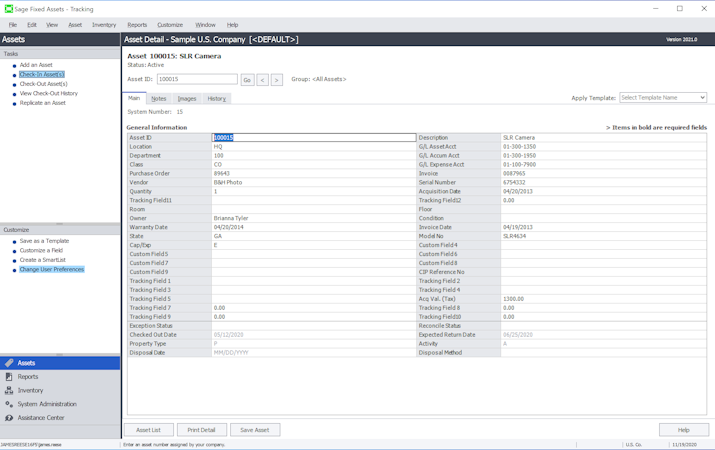Click Create a SmartList link
715x450 pixels.
click(x=43, y=260)
